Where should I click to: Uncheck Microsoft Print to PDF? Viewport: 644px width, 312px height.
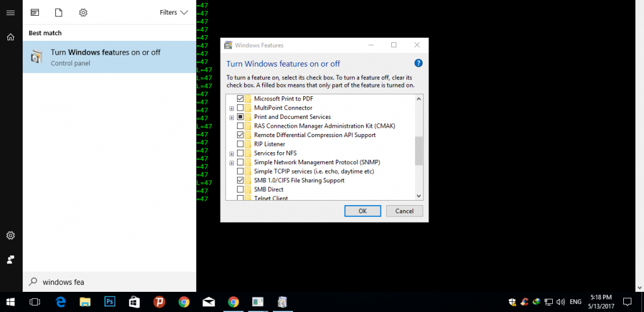[x=240, y=99]
